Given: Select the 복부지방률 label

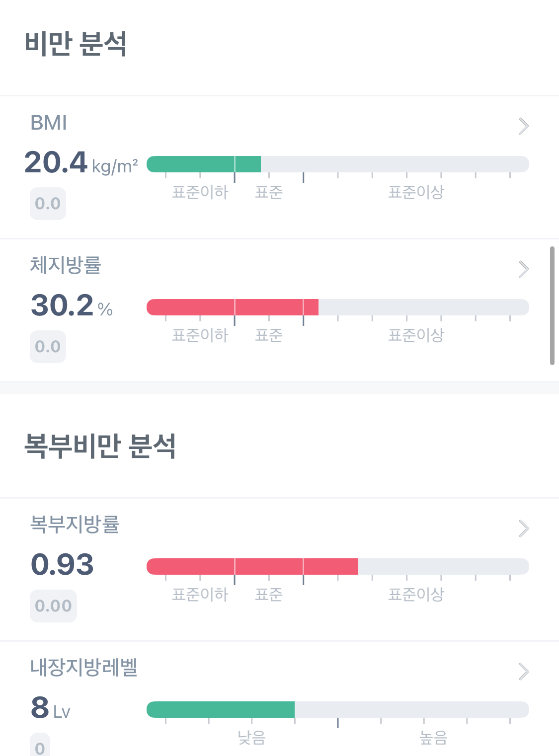Looking at the screenshot, I should [x=75, y=525].
